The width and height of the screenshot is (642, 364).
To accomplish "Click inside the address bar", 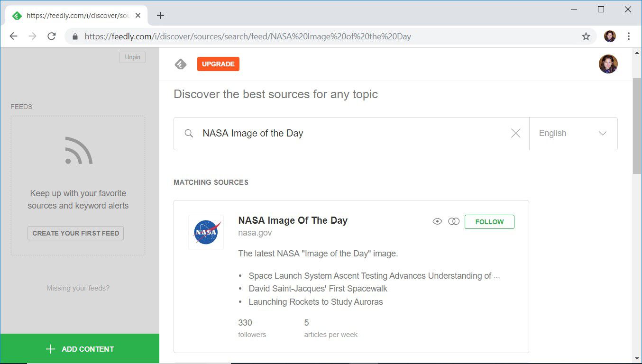I will (x=284, y=36).
